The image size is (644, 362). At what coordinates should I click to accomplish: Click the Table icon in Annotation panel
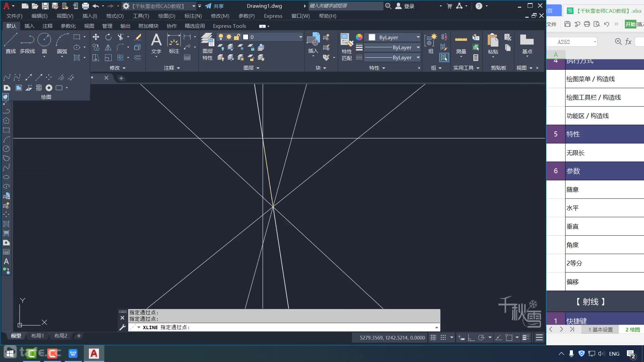[x=187, y=58]
